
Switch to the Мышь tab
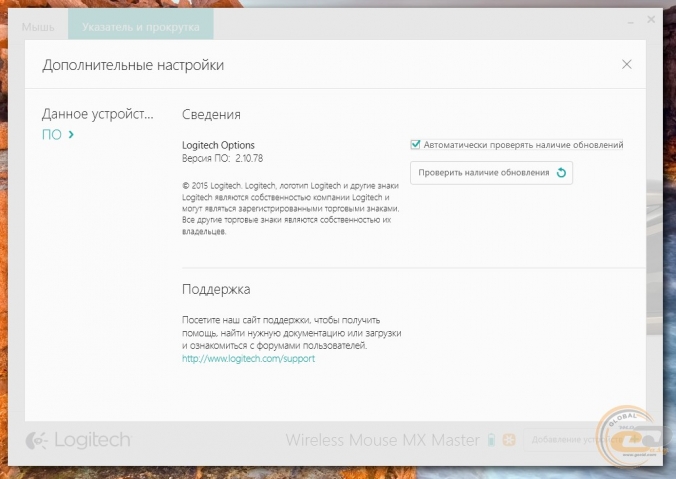coord(38,27)
